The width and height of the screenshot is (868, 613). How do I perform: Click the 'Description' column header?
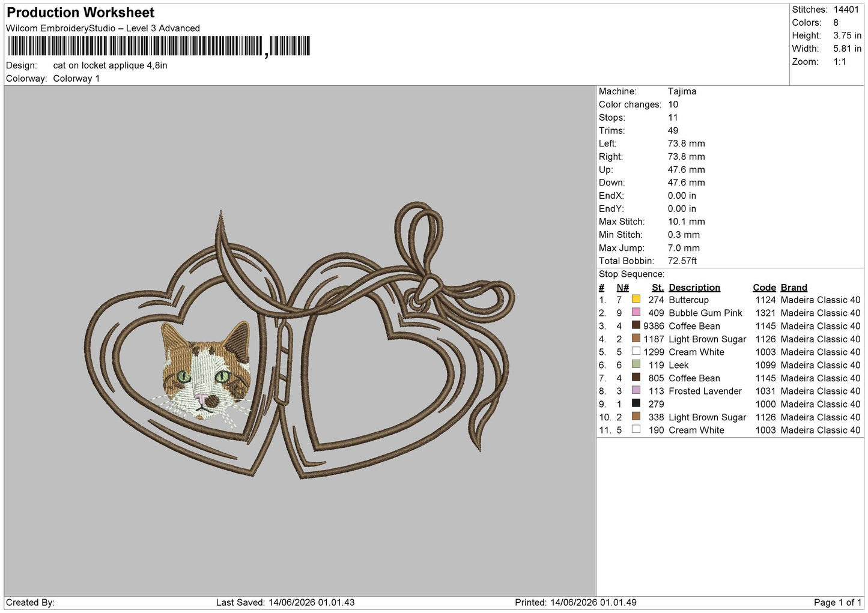[x=694, y=288]
